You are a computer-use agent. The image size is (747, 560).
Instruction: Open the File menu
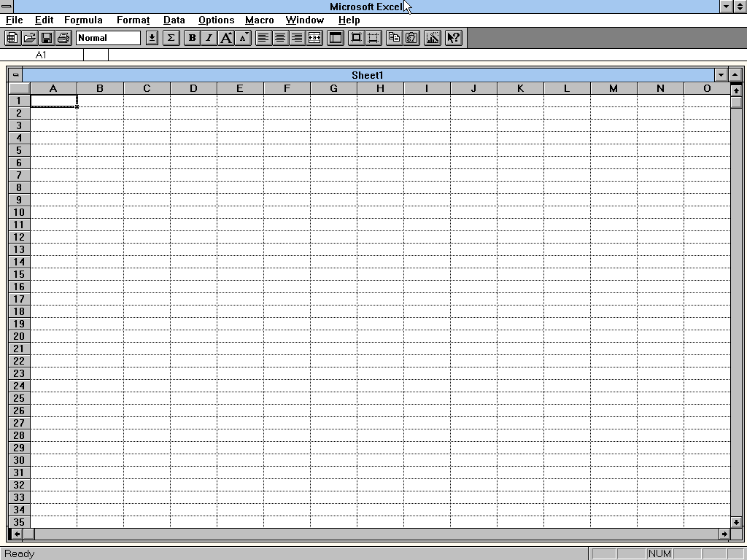point(15,20)
